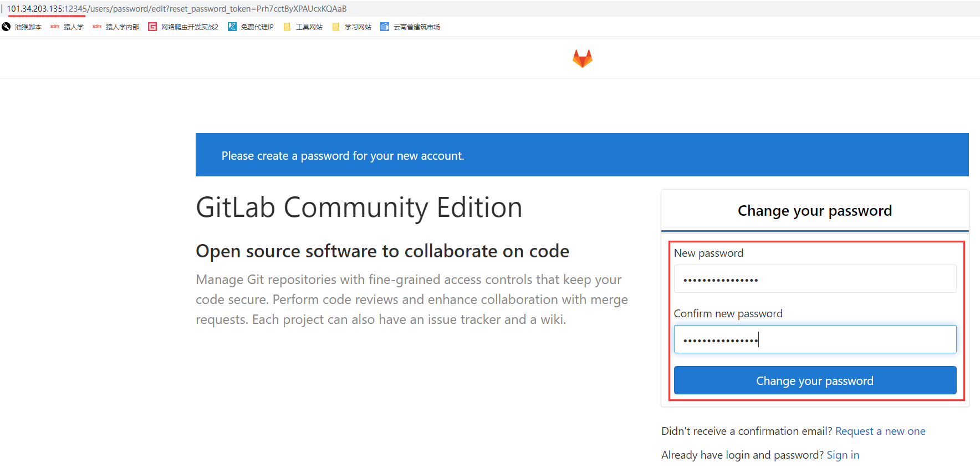The width and height of the screenshot is (980, 467).
Task: Open the 网络爬虫开发实战2 bookmark
Action: [x=184, y=27]
